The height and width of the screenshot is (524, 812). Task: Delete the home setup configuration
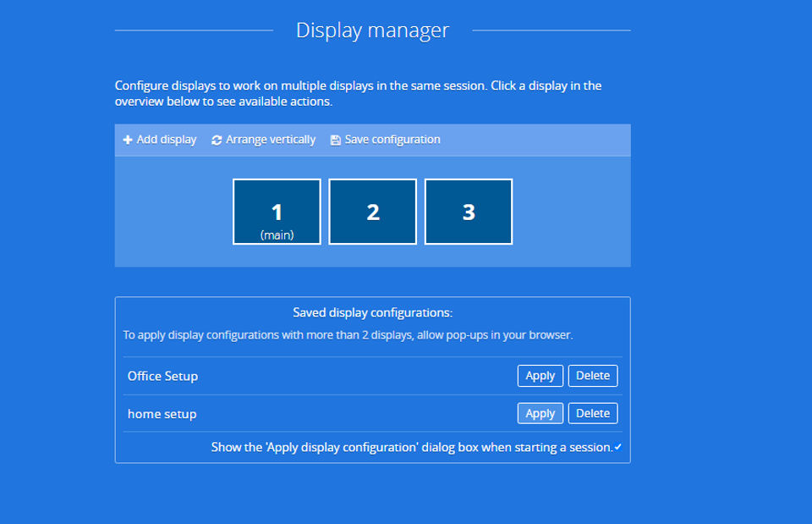pos(593,414)
